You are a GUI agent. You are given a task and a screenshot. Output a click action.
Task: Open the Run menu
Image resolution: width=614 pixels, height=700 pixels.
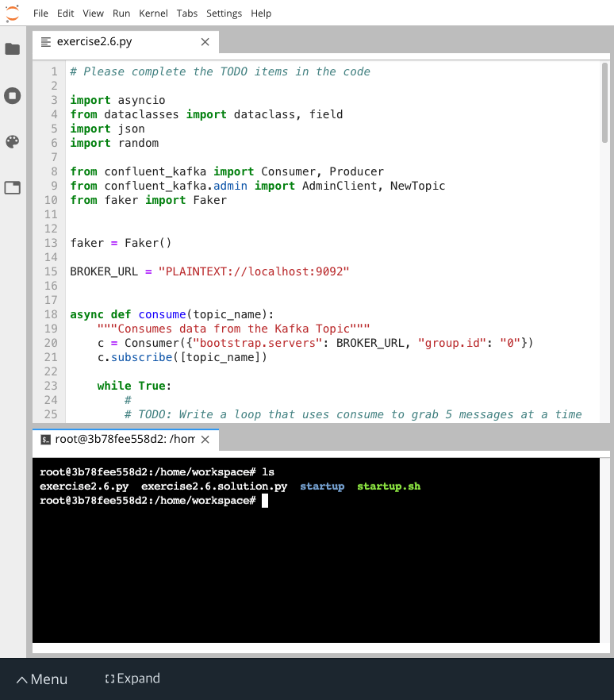click(x=121, y=13)
